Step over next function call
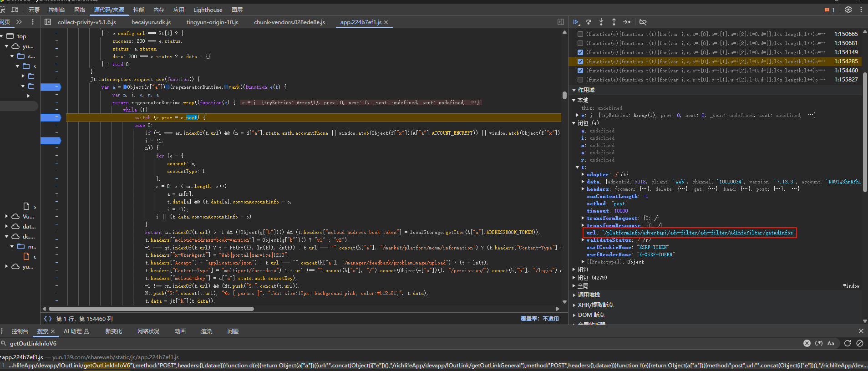This screenshot has width=868, height=371. click(589, 22)
